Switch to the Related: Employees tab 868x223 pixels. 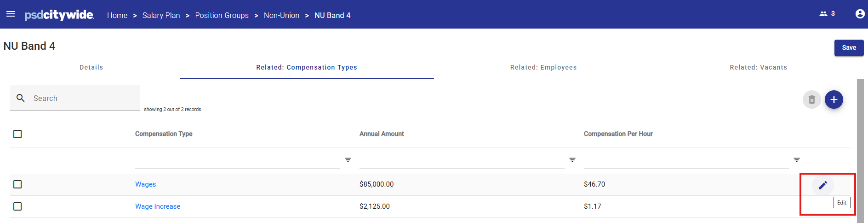click(x=543, y=67)
